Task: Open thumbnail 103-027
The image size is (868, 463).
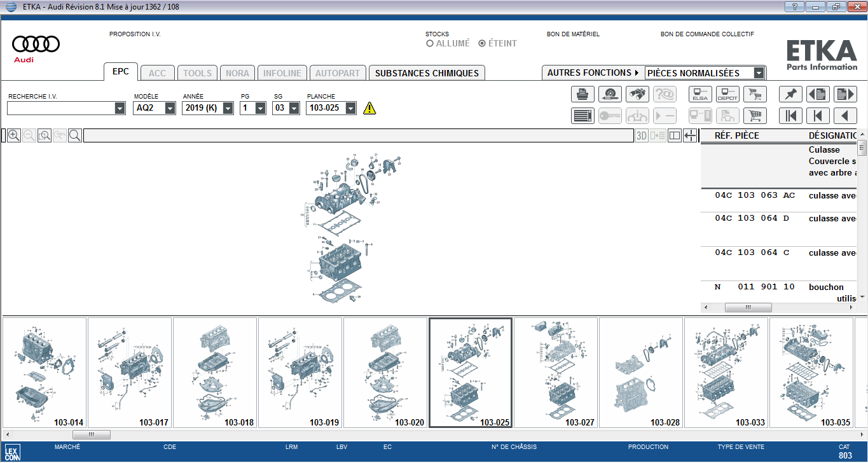Action: click(x=556, y=373)
